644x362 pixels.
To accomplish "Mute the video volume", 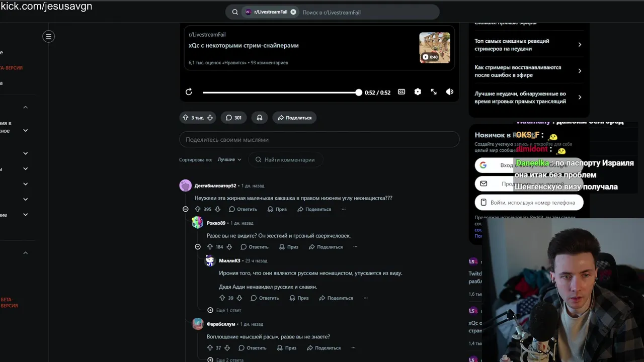I will 450,92.
